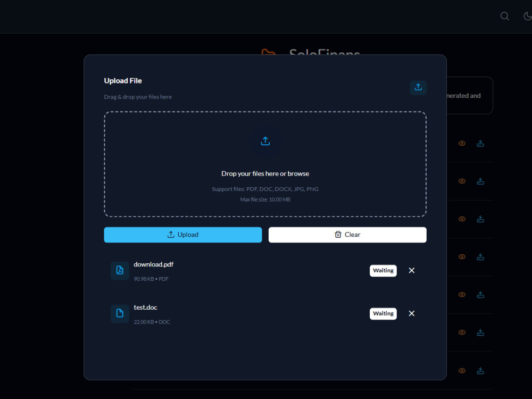Screen dimensions: 532x399
Task: Download seventh file row in background list
Action: 480,370
